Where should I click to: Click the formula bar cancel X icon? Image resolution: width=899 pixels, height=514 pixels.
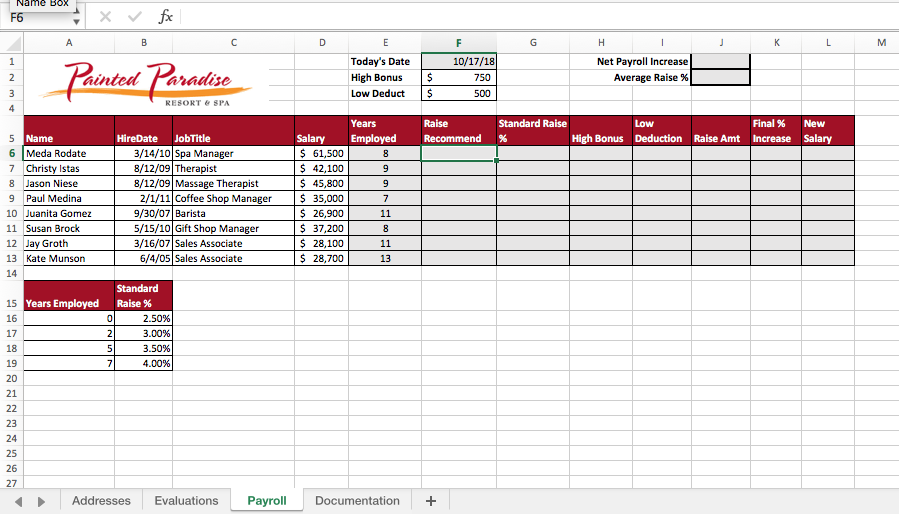(x=105, y=17)
